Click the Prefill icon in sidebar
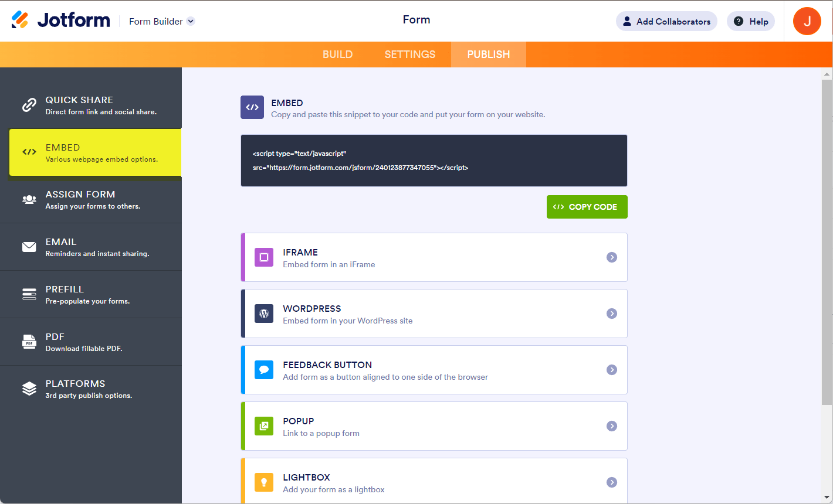Image resolution: width=833 pixels, height=504 pixels. (29, 294)
